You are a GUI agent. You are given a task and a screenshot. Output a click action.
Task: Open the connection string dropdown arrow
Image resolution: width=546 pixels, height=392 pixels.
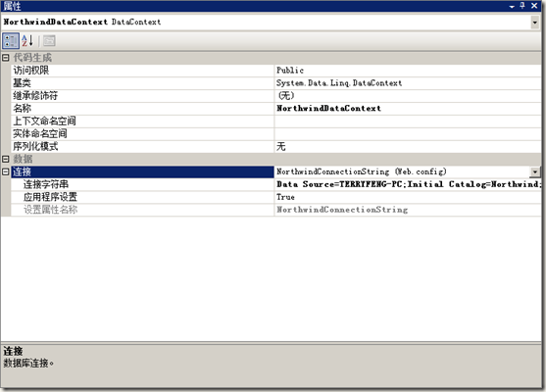(x=535, y=171)
